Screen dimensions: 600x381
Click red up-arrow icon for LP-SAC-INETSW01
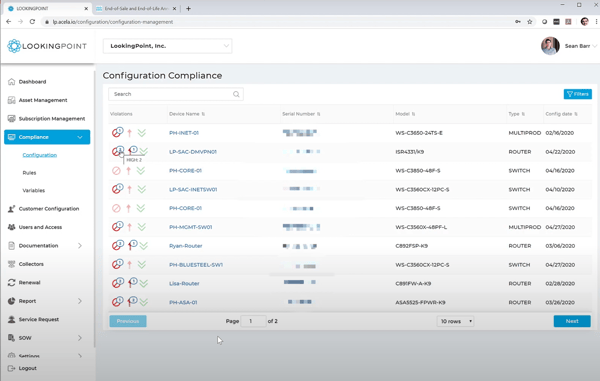click(129, 189)
